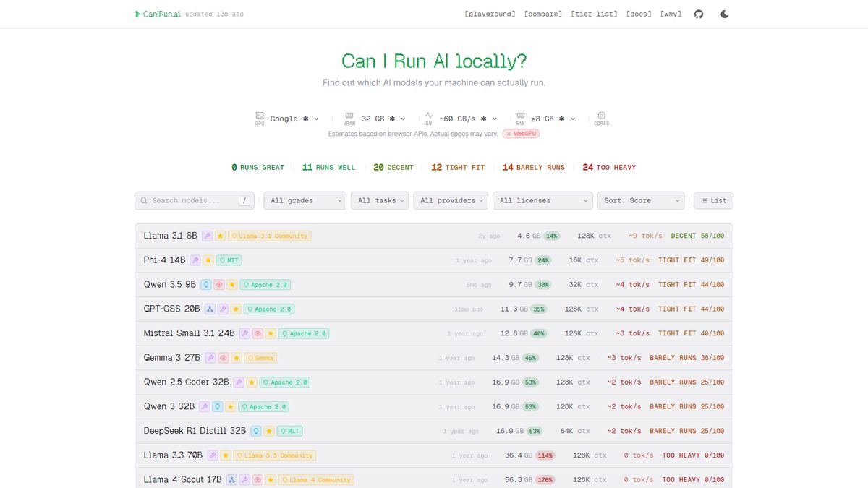Click the 14% VRAM usage pill
Viewport: 868px width, 488px height.
(552, 236)
